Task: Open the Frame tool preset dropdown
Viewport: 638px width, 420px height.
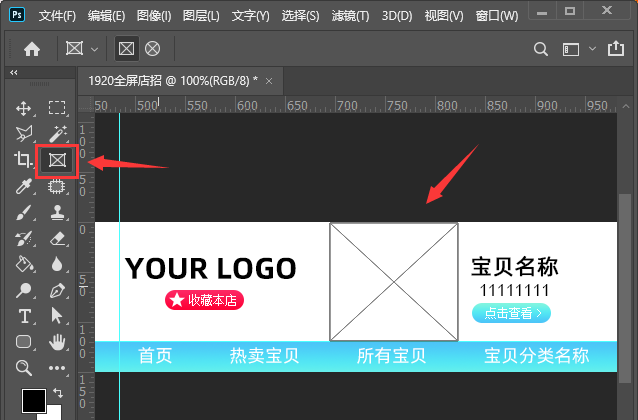Action: (94, 49)
